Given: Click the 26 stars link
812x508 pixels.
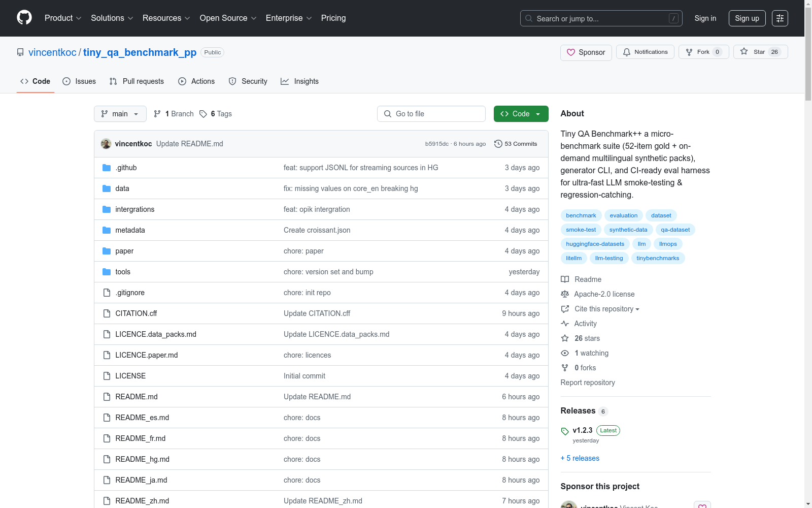Looking at the screenshot, I should [581, 338].
